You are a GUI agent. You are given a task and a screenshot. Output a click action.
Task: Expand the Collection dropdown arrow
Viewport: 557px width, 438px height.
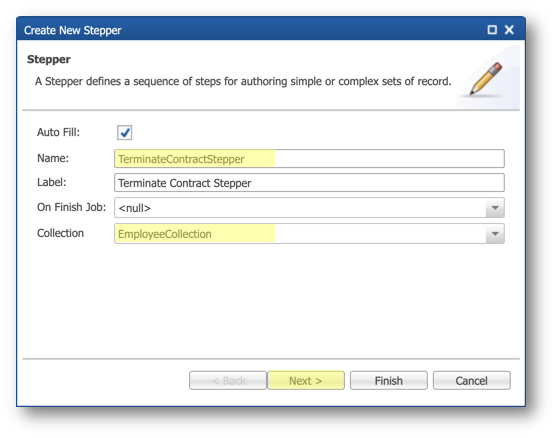point(495,234)
